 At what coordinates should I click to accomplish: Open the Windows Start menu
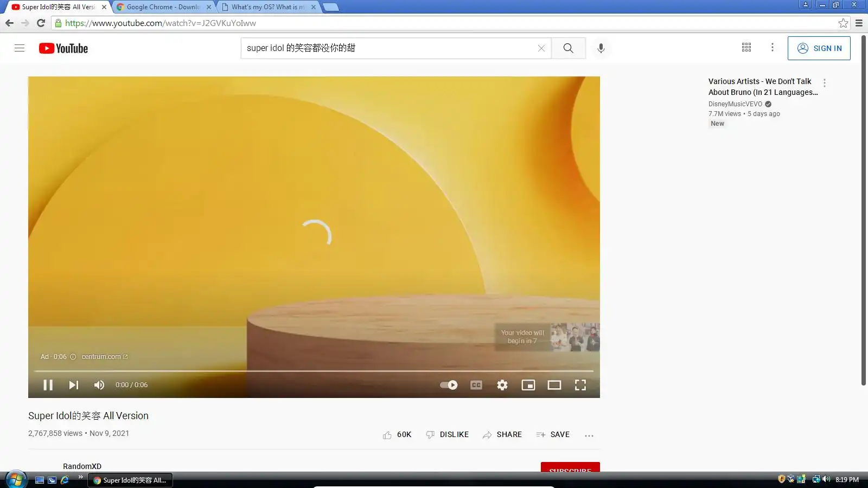pyautogui.click(x=16, y=480)
